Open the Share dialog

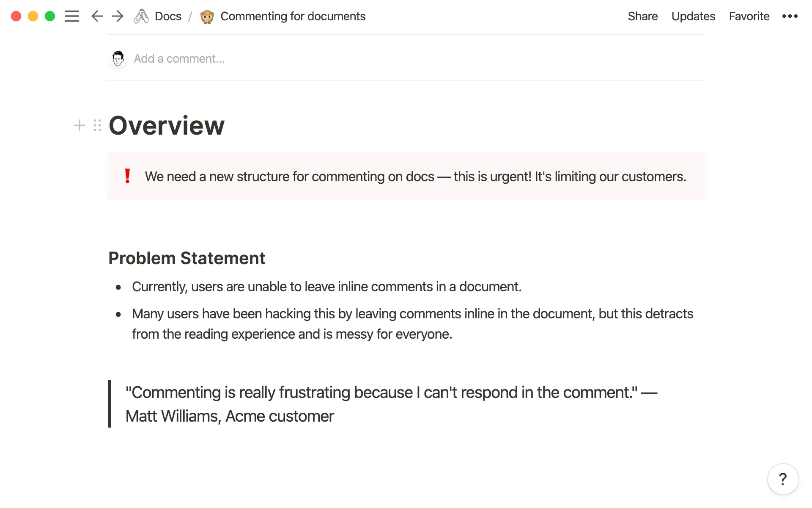point(642,16)
